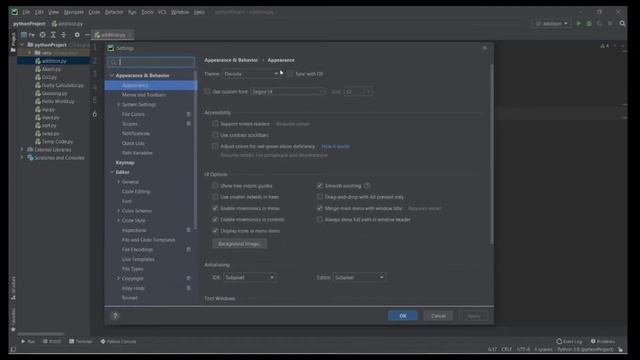
Task: Click the tool window toggle icon at bottom left
Action: [x=13, y=349]
